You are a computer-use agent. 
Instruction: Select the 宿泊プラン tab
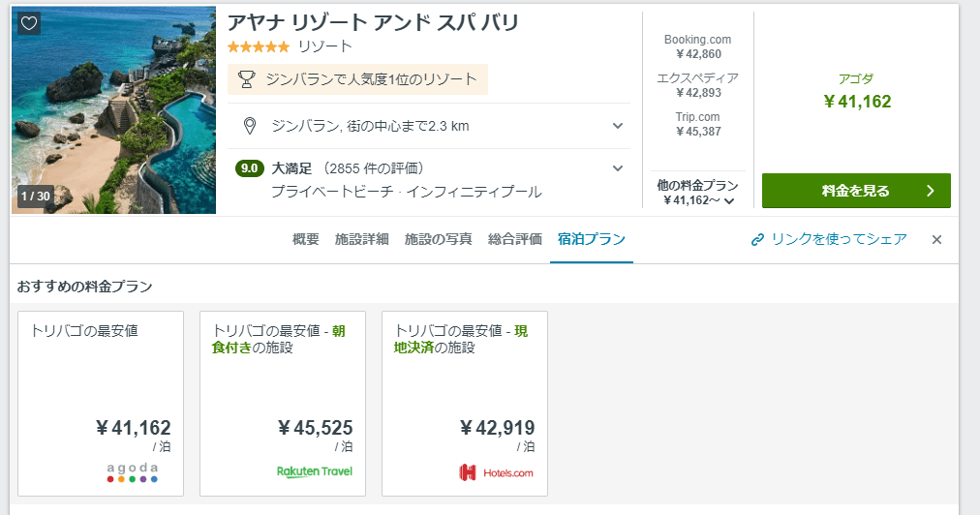click(x=592, y=239)
